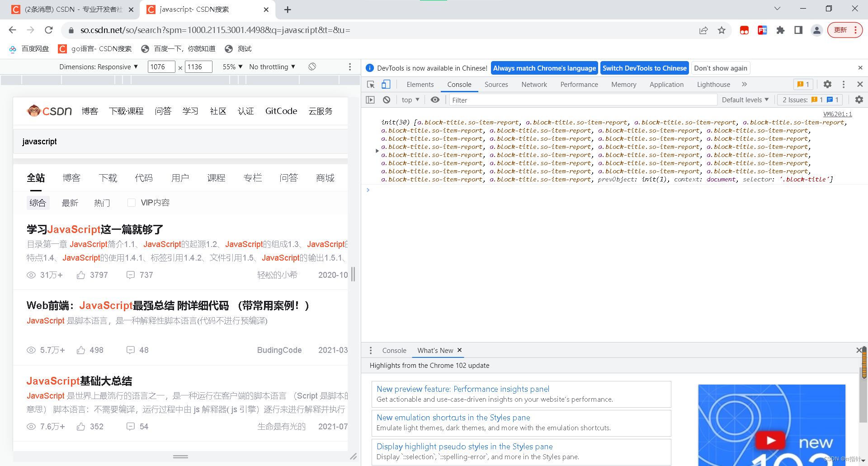Reload the current page
Viewport: 868px width, 466px height.
(49, 30)
